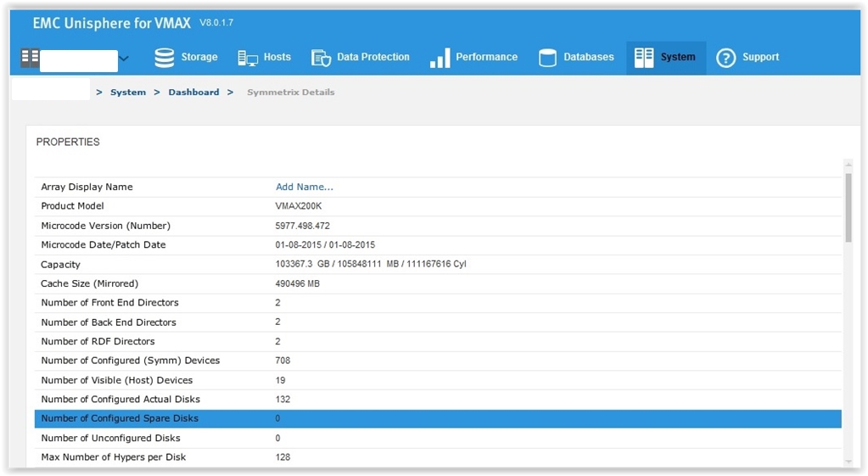Select the Microcode Date/Patch Date row

coord(438,244)
